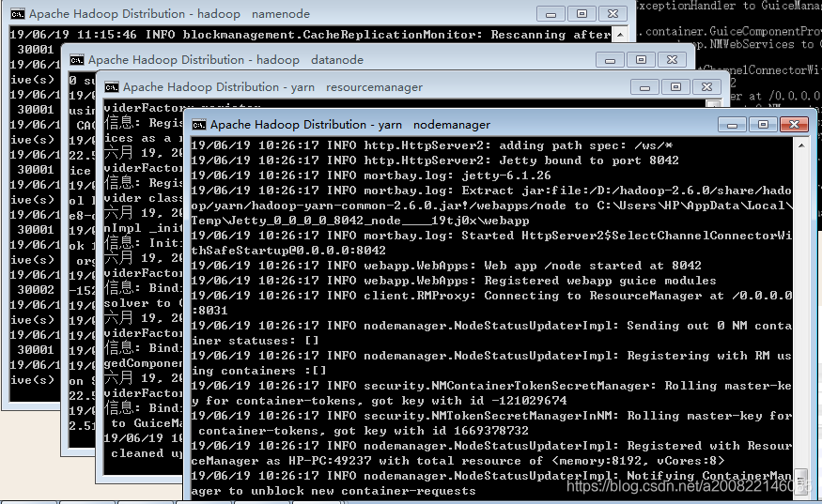Viewport: 822px width, 504px height.
Task: Click the 'solver to' line in resourcemanager
Action: 143,303
